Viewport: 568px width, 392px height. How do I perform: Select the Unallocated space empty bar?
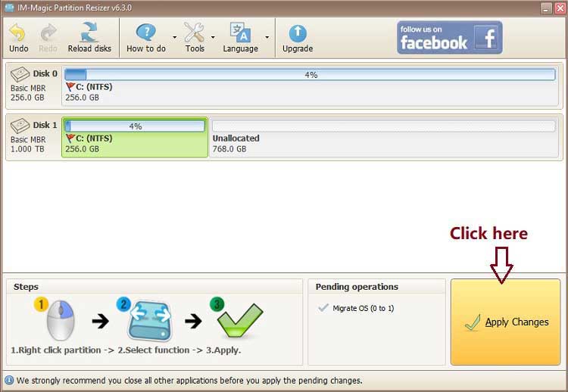click(x=384, y=126)
